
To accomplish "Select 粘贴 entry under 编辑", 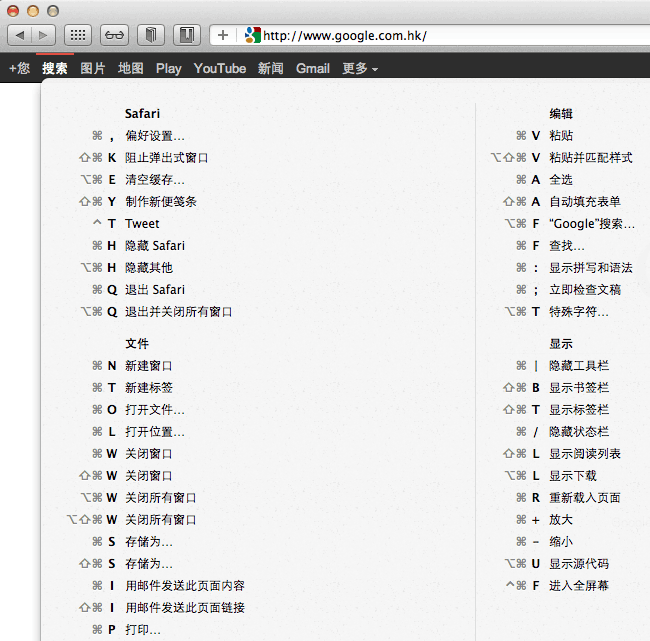I will point(561,136).
